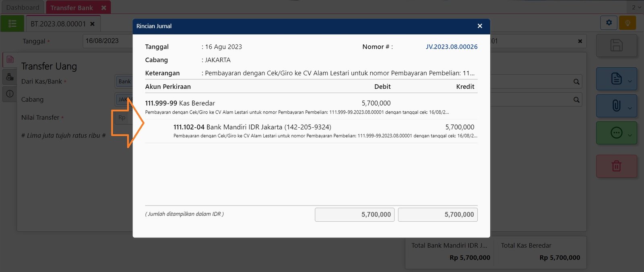Expand the green more-options dropdown
644x272 pixels.
coord(630,135)
